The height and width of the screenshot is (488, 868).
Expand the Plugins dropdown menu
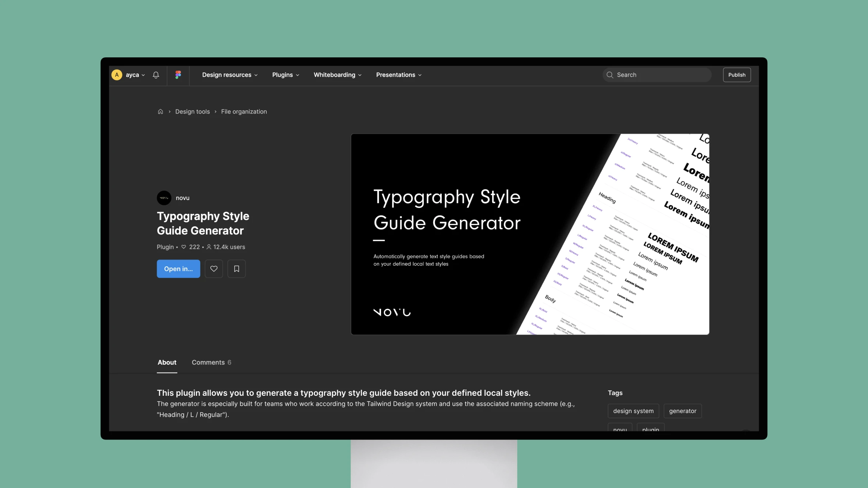(285, 75)
